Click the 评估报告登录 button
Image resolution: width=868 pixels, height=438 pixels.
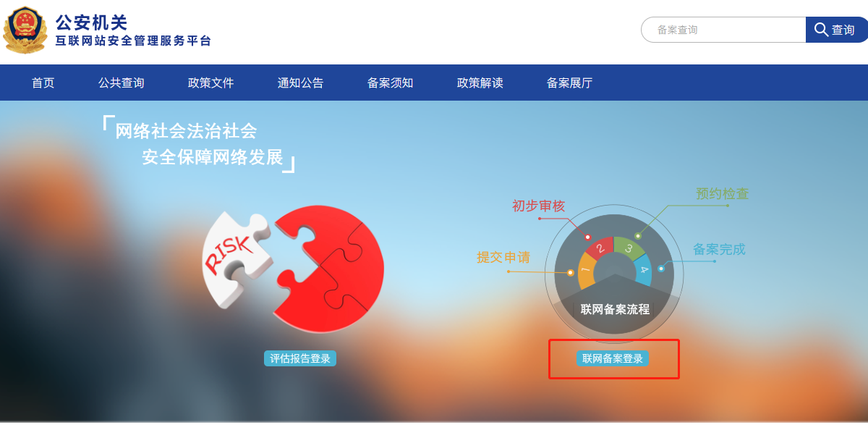(x=300, y=358)
